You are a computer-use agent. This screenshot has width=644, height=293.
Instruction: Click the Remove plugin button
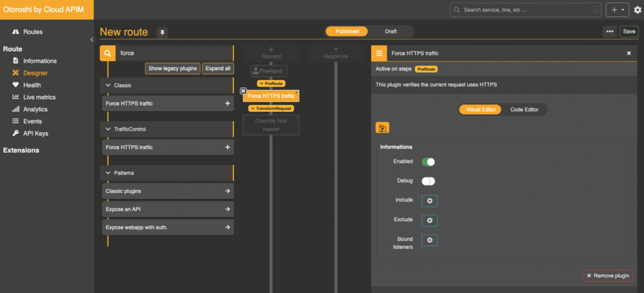pyautogui.click(x=608, y=275)
